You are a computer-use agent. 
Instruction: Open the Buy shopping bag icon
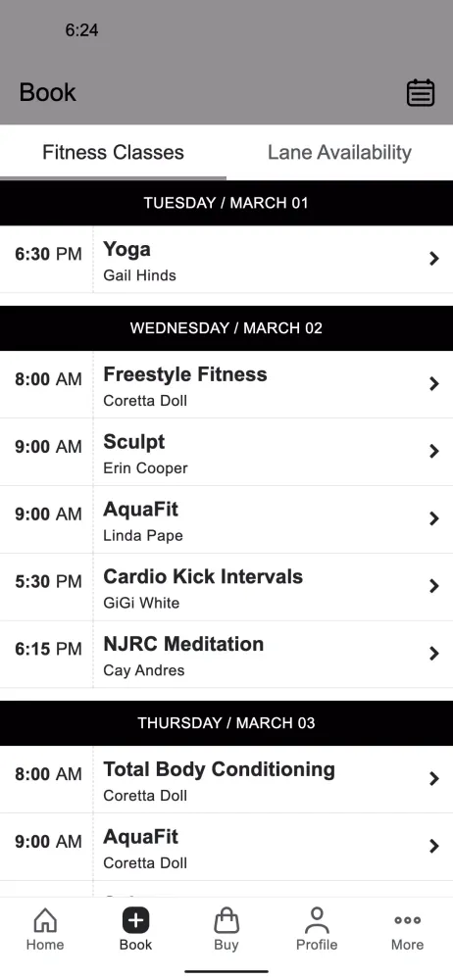pyautogui.click(x=226, y=920)
